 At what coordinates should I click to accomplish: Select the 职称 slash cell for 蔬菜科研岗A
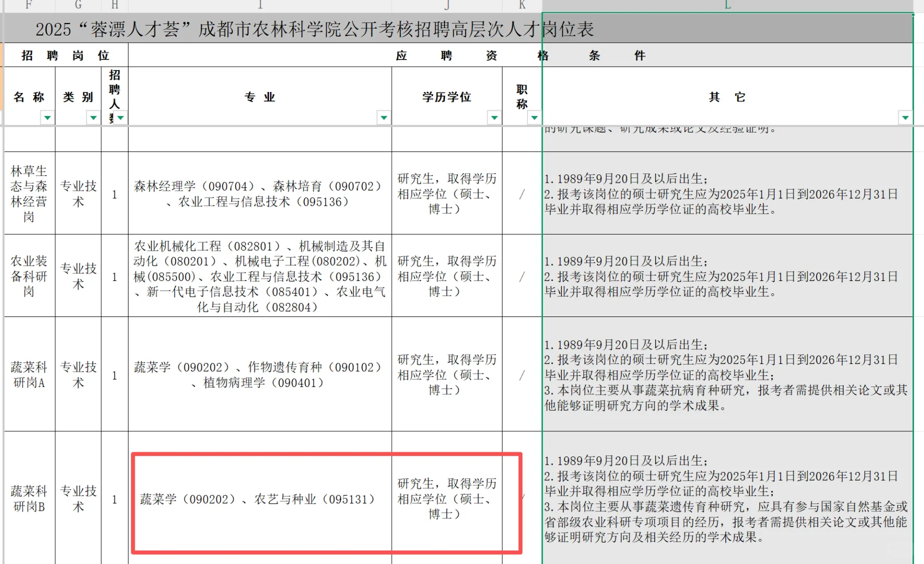[x=522, y=374]
